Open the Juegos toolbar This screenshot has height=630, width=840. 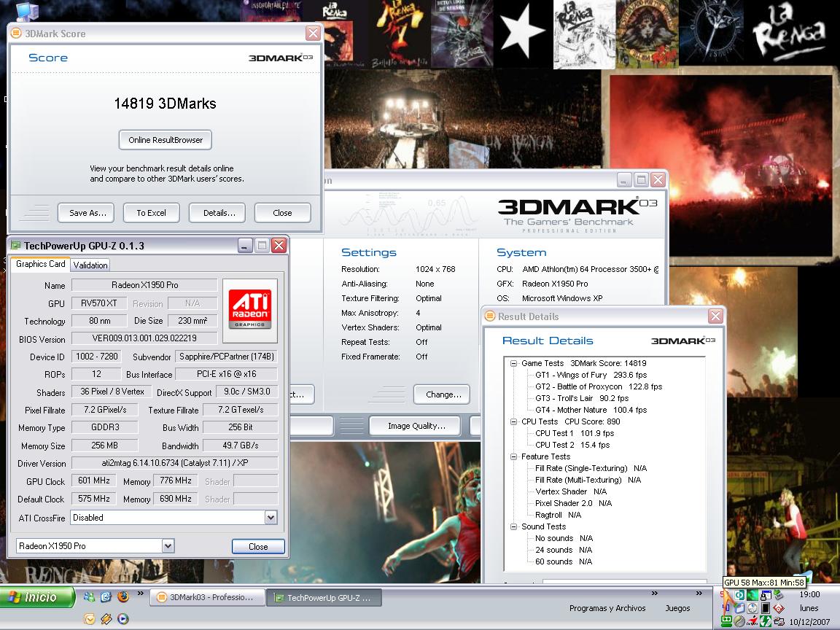677,608
